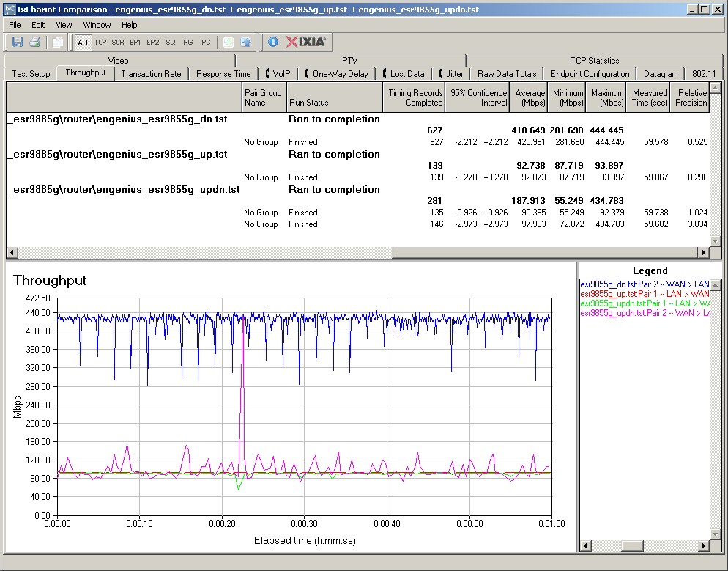Screen dimensions: 728x571
Task: Click the Copy toolbar icon
Action: [58, 43]
